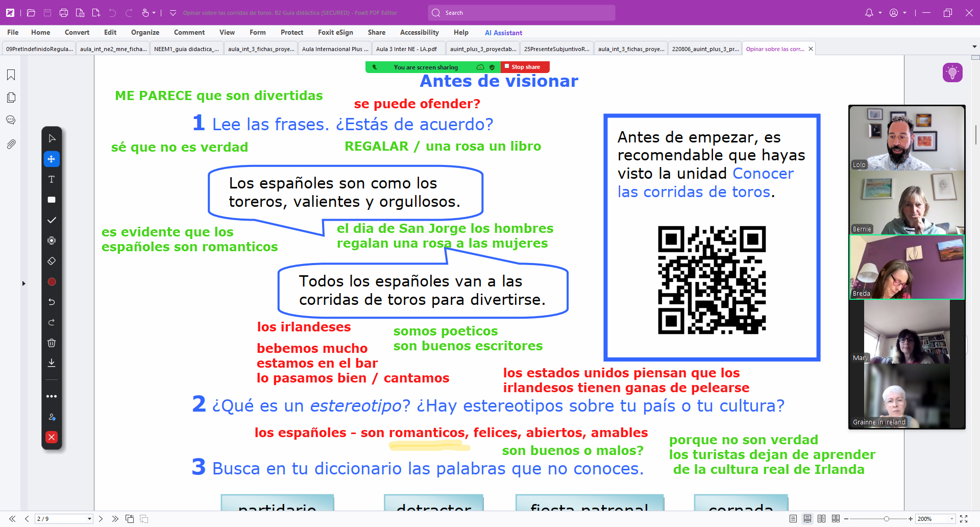The width and height of the screenshot is (980, 527).
Task: Open Customize Quick Access Toolbar dropdown
Action: tap(173, 13)
